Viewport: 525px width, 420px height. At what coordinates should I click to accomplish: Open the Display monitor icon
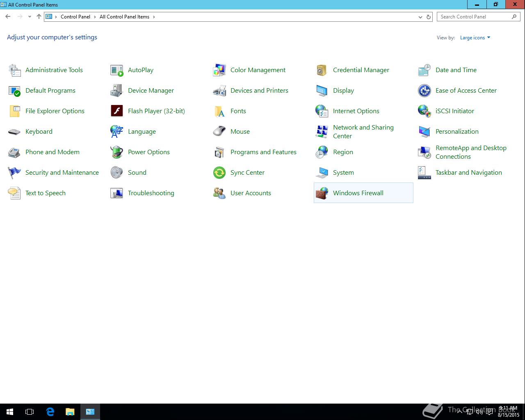tap(322, 91)
